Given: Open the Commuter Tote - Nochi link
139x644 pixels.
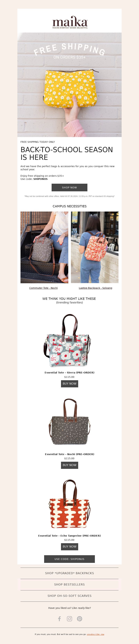Looking at the screenshot, I should [x=43, y=288].
